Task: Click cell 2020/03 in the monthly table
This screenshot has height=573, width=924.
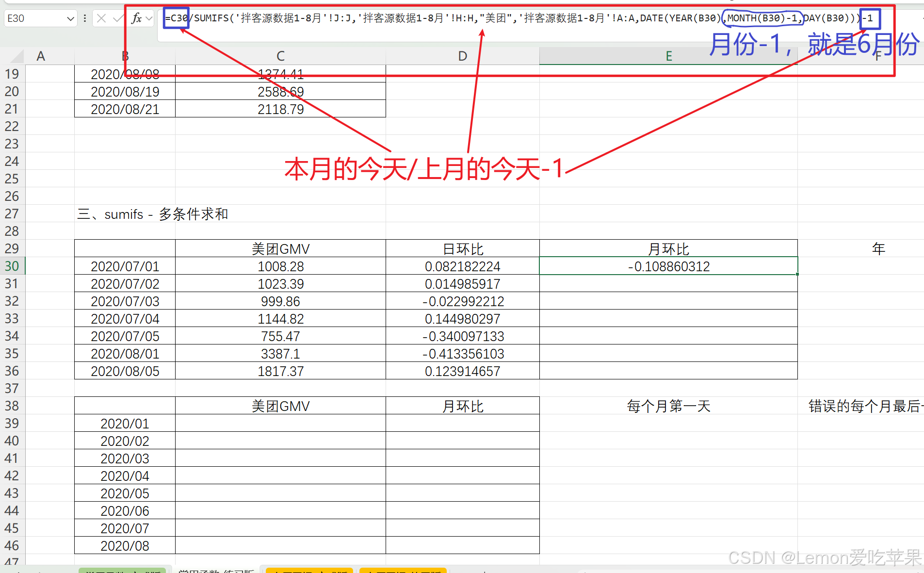Action: coord(125,458)
